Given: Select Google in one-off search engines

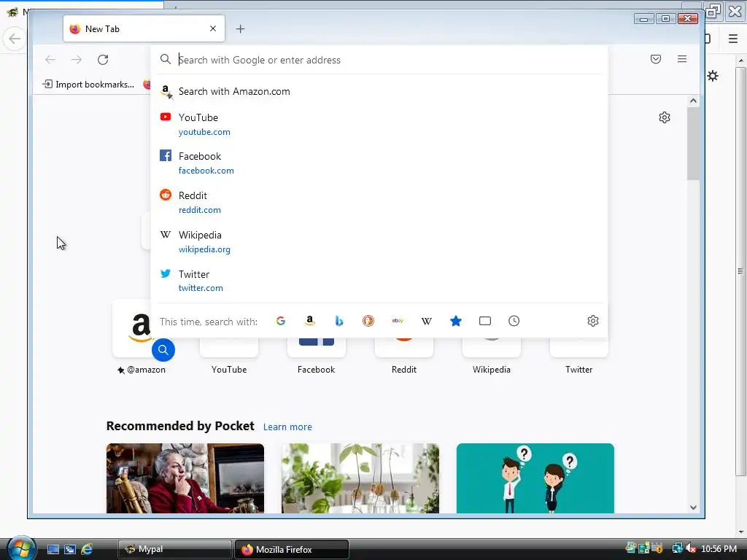Looking at the screenshot, I should click(x=281, y=321).
